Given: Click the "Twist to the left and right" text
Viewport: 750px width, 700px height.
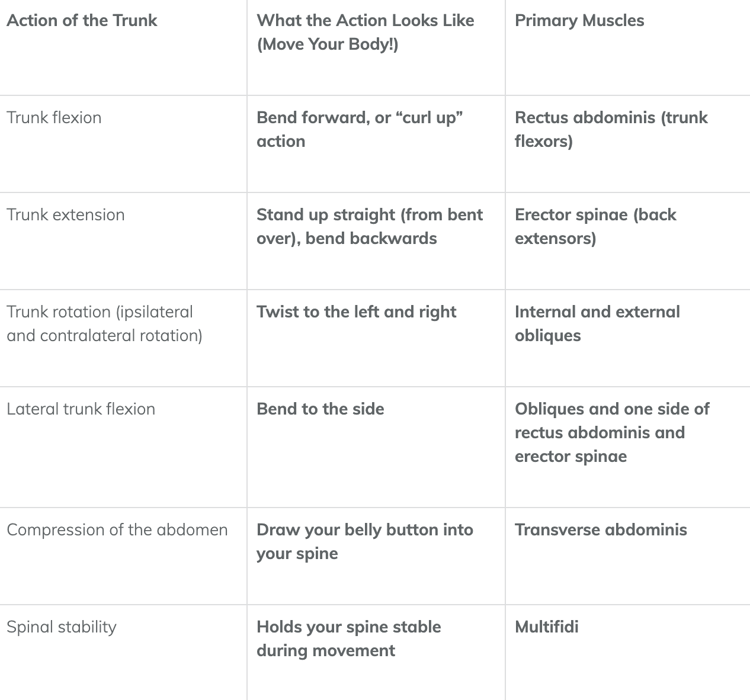Looking at the screenshot, I should 356,312.
